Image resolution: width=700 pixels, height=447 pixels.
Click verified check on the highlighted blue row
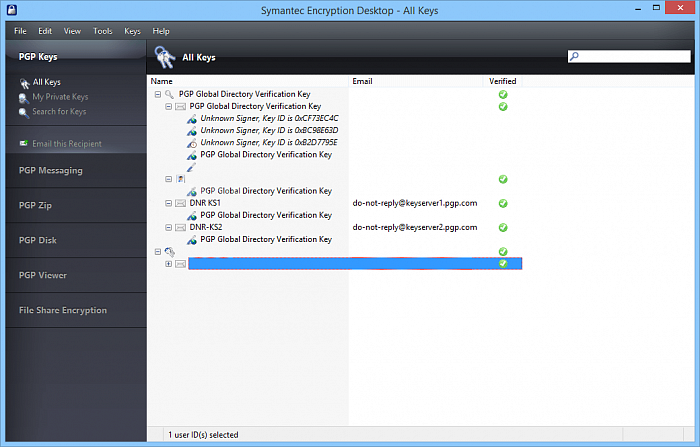[503, 263]
